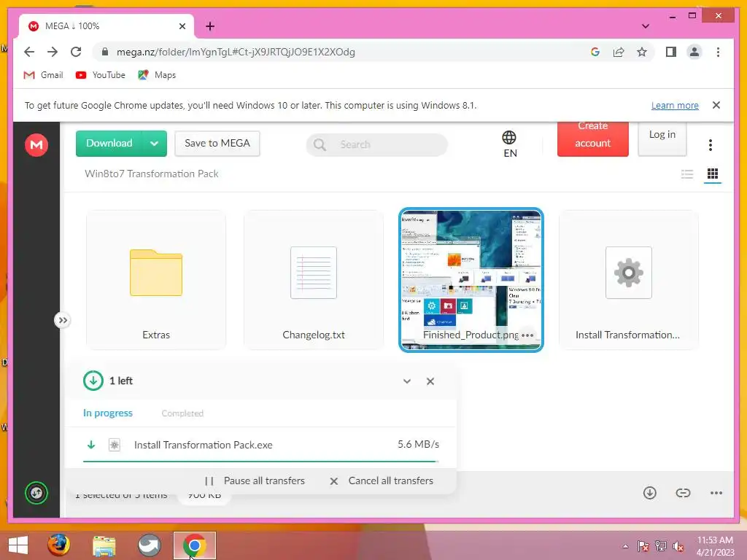The height and width of the screenshot is (560, 747).
Task: Open the Download dropdown arrow
Action: click(155, 144)
